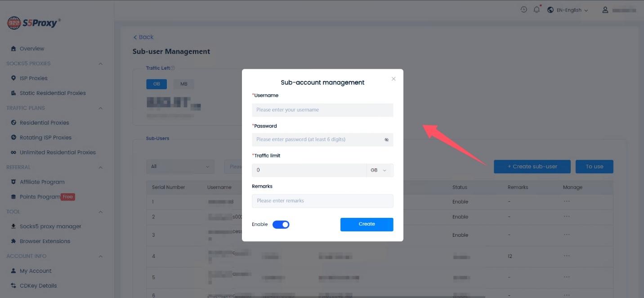This screenshot has width=644, height=298.
Task: Open the GB unit dropdown
Action: click(379, 170)
